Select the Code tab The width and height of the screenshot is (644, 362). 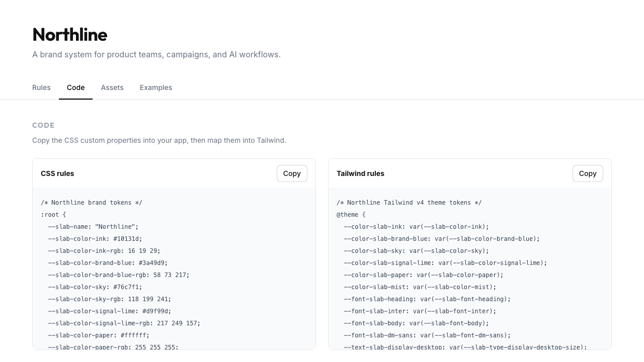pos(75,87)
